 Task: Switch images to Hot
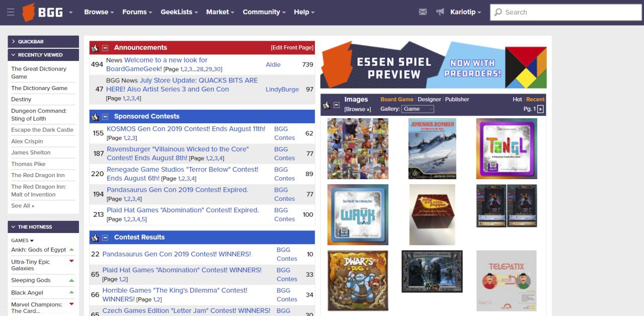coord(517,100)
